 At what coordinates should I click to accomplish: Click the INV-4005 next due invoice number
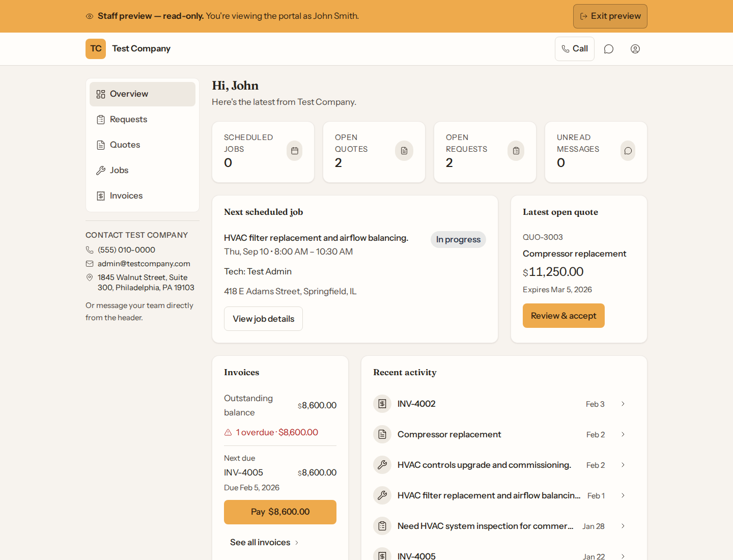pos(243,472)
